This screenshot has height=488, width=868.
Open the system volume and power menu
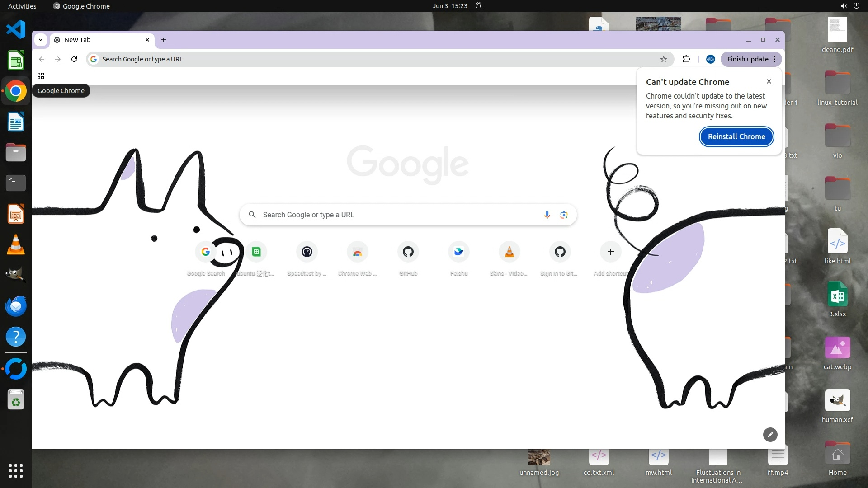coord(849,6)
